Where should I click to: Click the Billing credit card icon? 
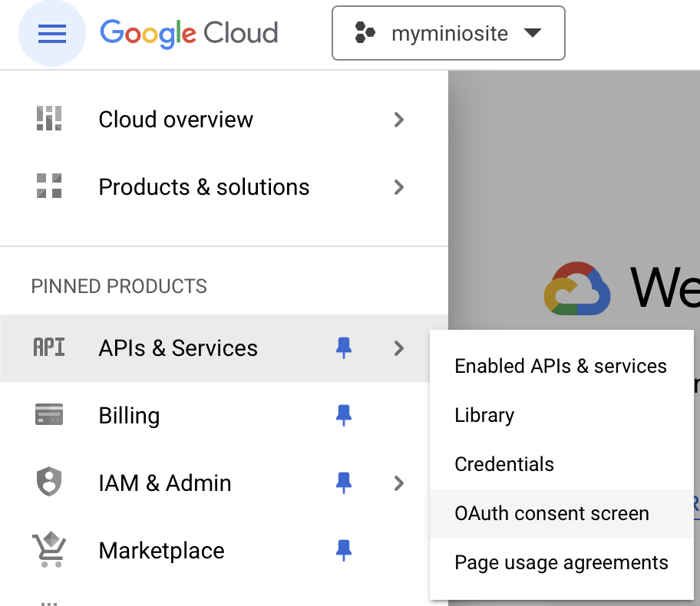coord(49,415)
